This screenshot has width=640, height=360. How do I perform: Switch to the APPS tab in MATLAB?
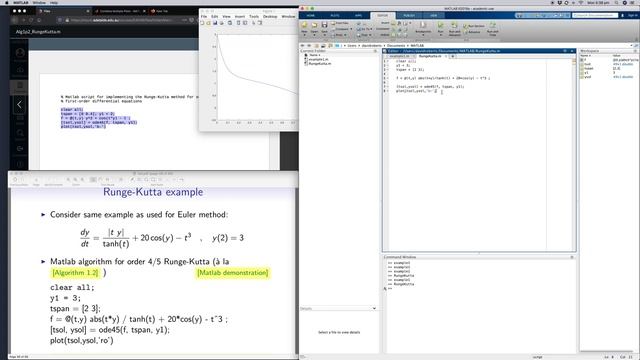358,16
